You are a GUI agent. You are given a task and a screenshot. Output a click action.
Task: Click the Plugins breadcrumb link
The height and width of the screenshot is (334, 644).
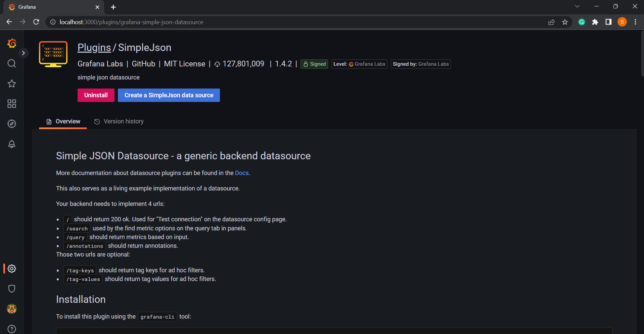pos(94,48)
